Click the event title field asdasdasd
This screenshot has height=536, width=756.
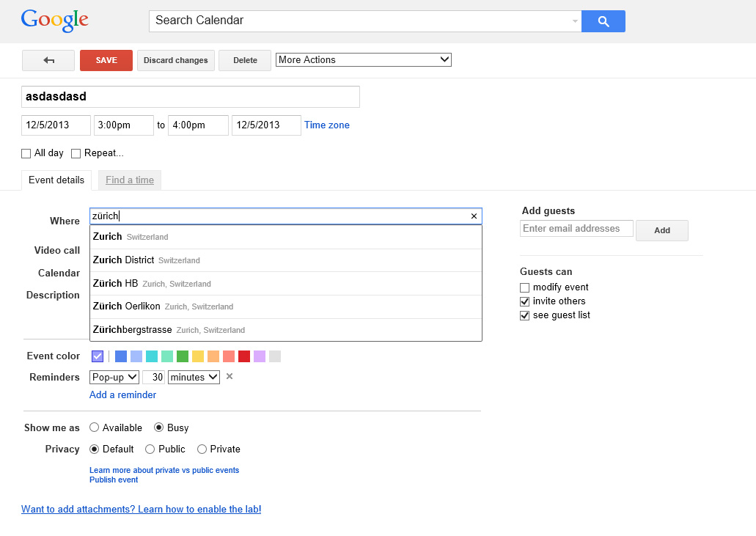191,96
